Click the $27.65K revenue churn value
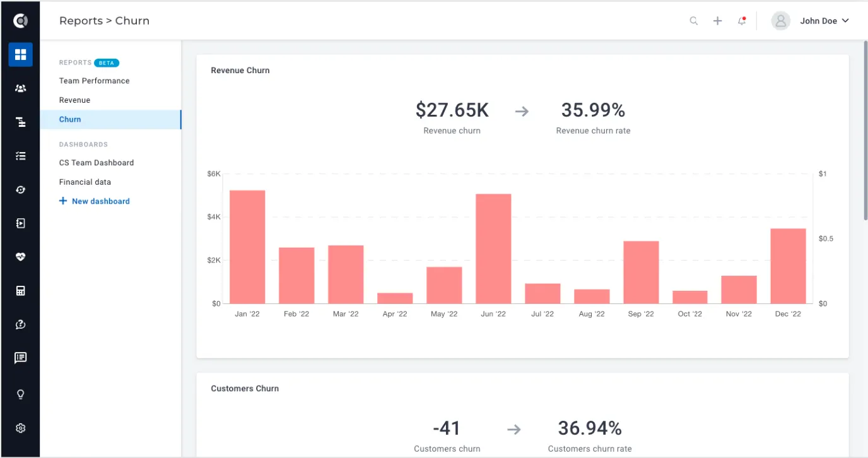Viewport: 868px width, 458px height. [x=452, y=110]
